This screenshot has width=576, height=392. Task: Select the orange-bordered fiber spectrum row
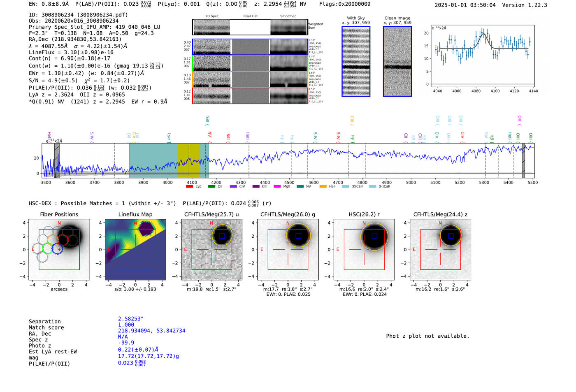coord(250,79)
